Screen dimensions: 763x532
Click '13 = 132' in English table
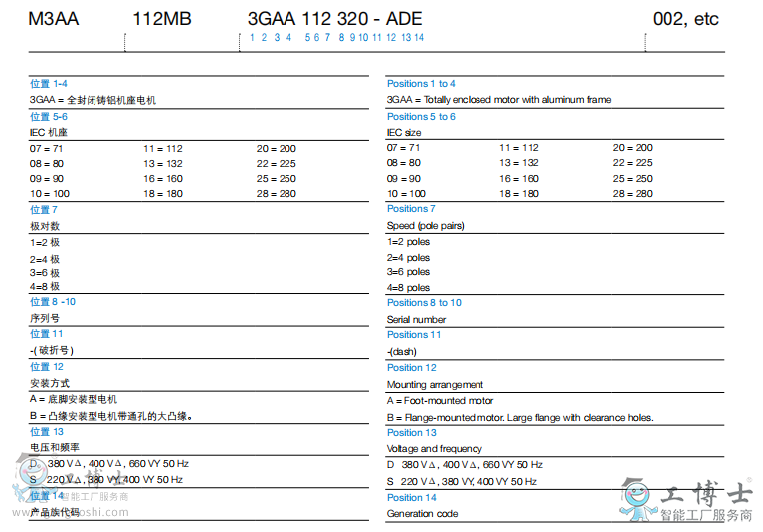click(x=518, y=163)
